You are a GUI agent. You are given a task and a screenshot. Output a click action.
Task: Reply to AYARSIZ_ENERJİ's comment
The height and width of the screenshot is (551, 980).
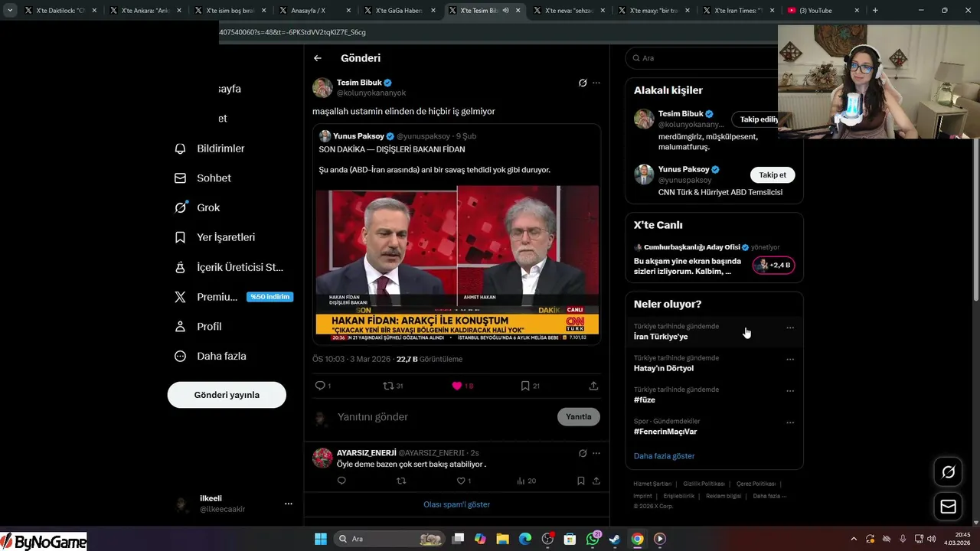coord(341,481)
